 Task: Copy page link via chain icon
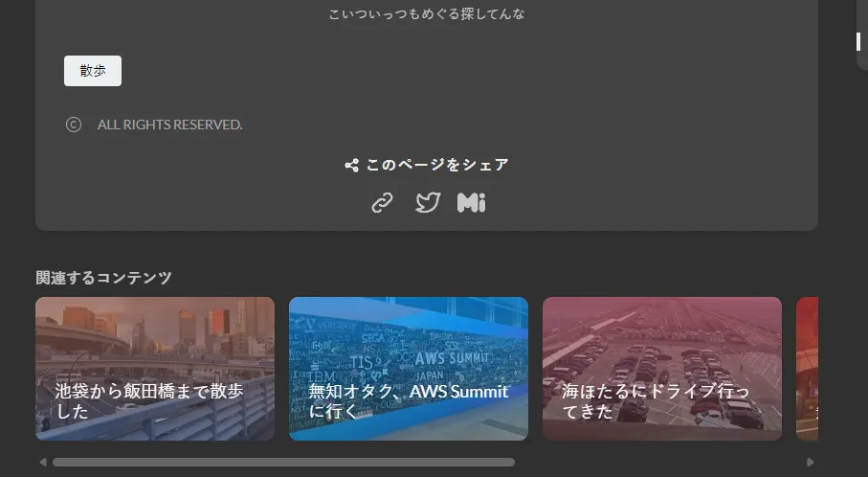coord(382,203)
